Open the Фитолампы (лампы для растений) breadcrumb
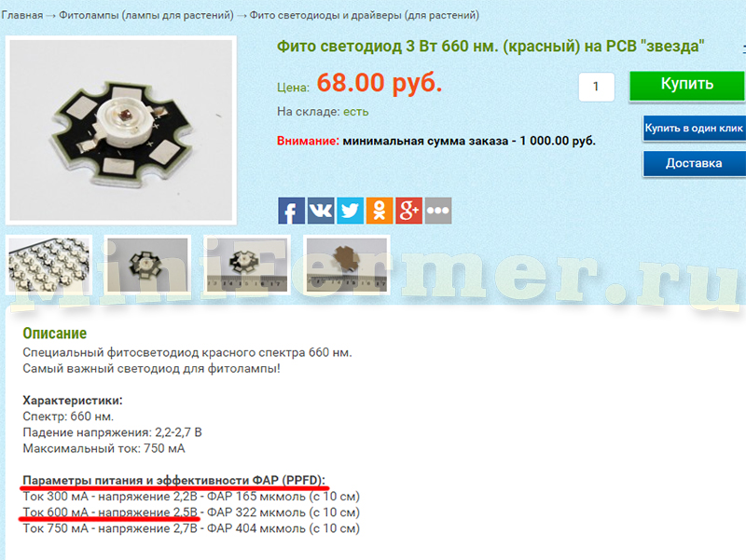This screenshot has width=746, height=560. click(146, 15)
